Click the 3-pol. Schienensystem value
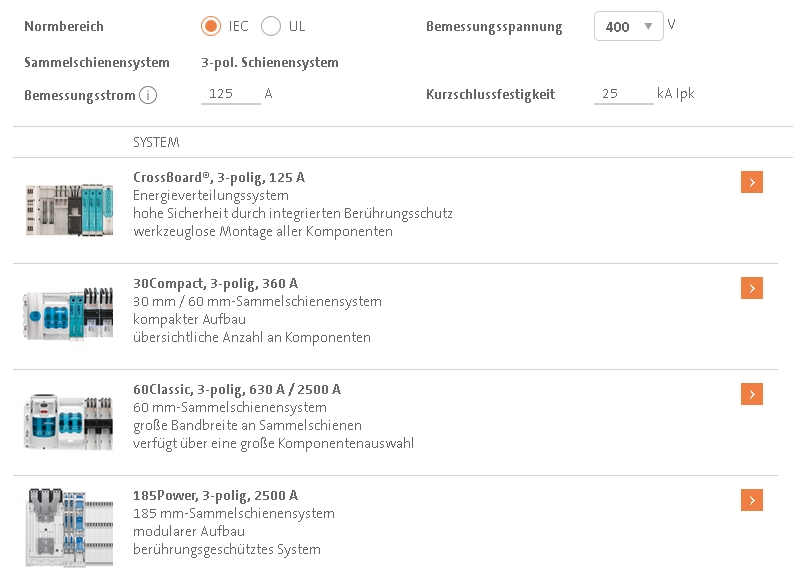 point(270,62)
